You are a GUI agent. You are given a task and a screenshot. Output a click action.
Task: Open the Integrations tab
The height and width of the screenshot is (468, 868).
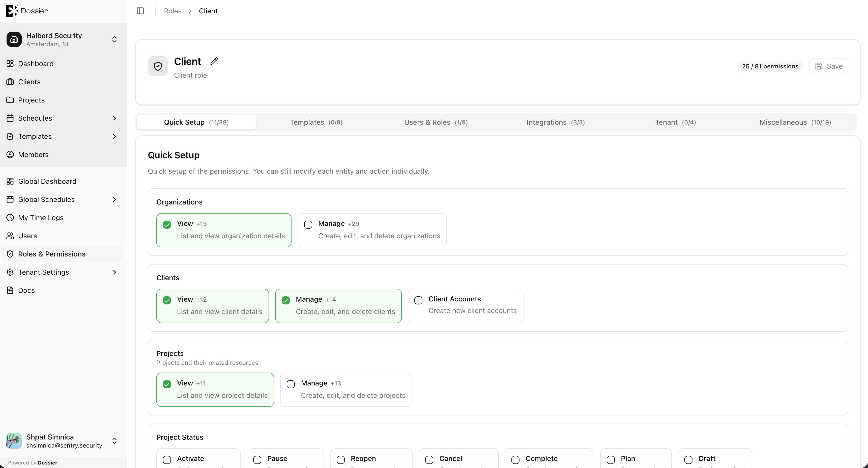[556, 122]
